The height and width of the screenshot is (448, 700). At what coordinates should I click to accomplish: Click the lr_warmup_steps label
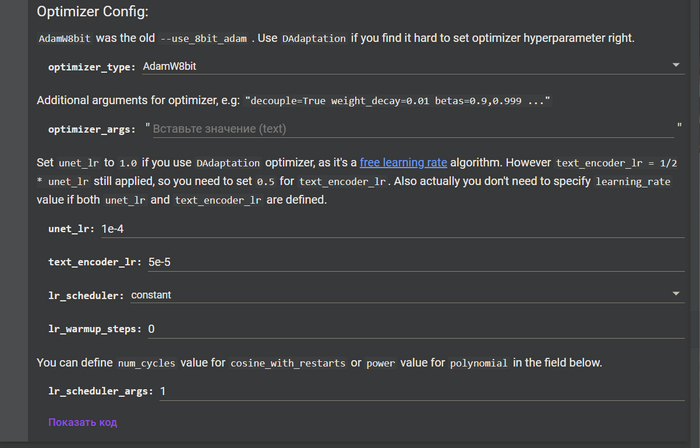click(x=95, y=328)
